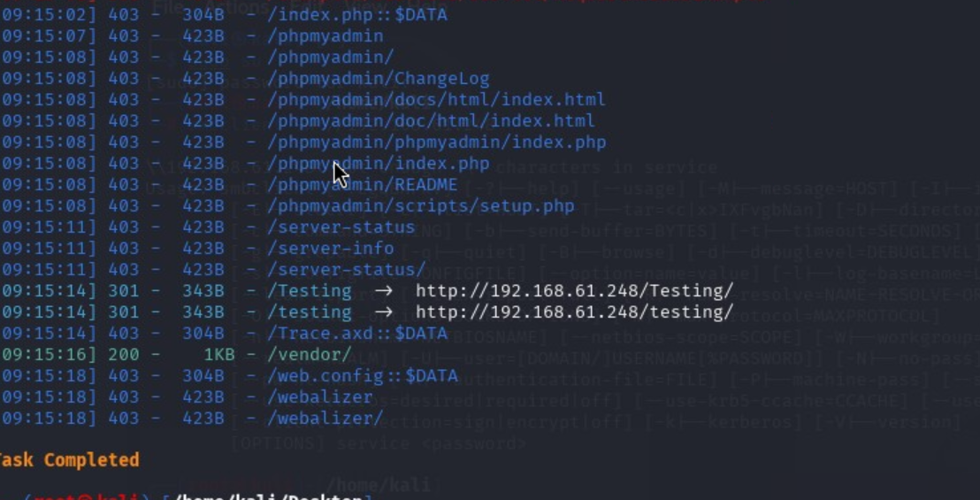The width and height of the screenshot is (980, 500).
Task: Select /phpmyadmin/phpmyadmin/index.php in the output
Action: click(436, 142)
